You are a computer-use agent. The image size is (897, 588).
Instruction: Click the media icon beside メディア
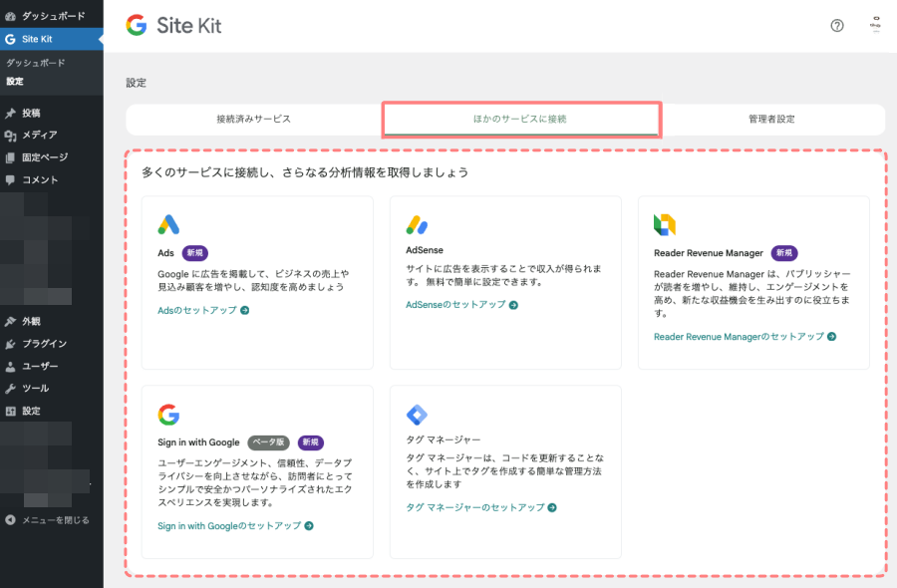pos(10,135)
